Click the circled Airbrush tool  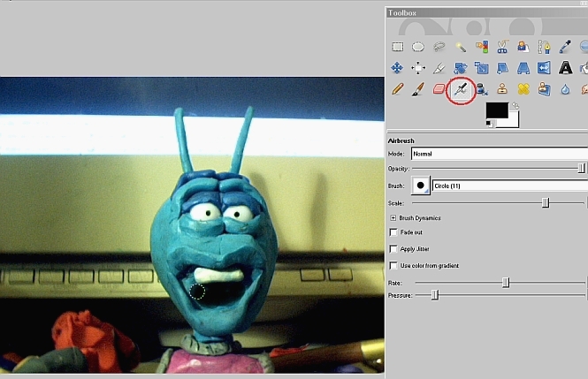460,89
